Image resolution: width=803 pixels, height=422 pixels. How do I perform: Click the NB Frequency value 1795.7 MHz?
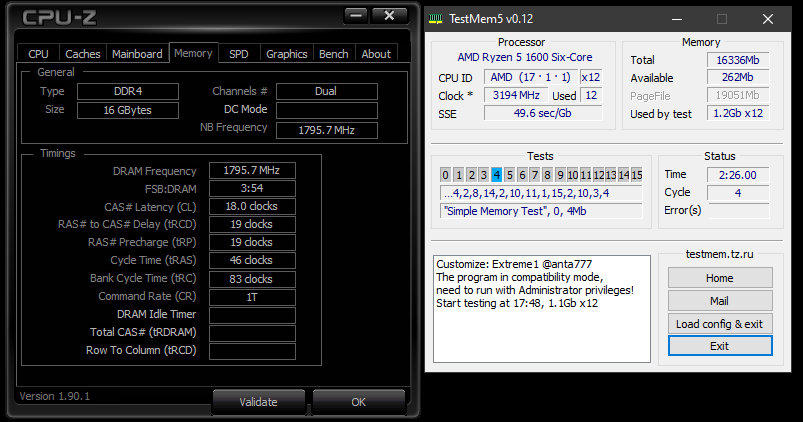click(327, 130)
